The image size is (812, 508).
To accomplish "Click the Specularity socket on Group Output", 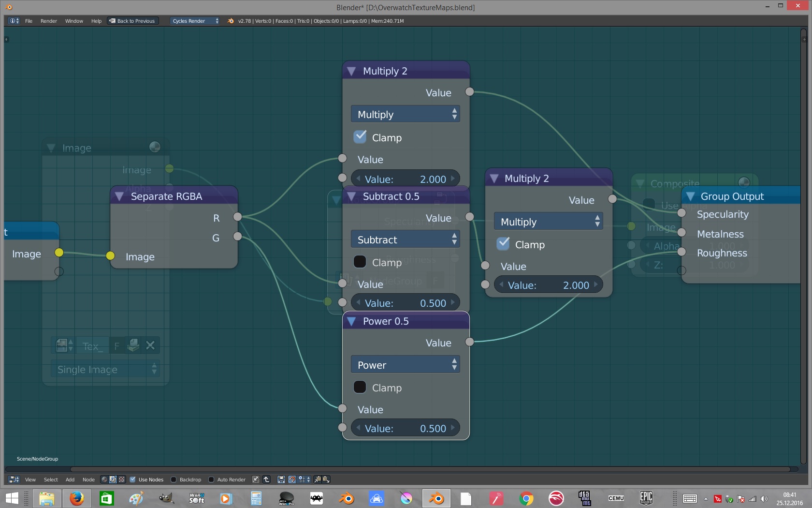I will pos(681,212).
